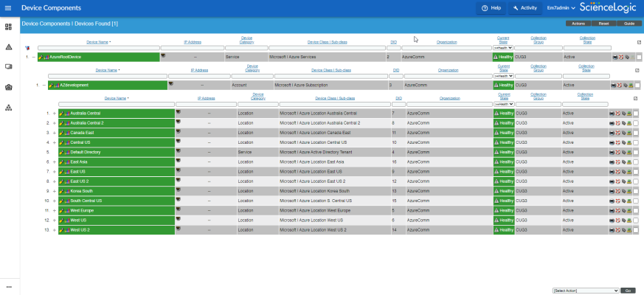
Task: Sort top table by Organization header
Action: (x=447, y=42)
